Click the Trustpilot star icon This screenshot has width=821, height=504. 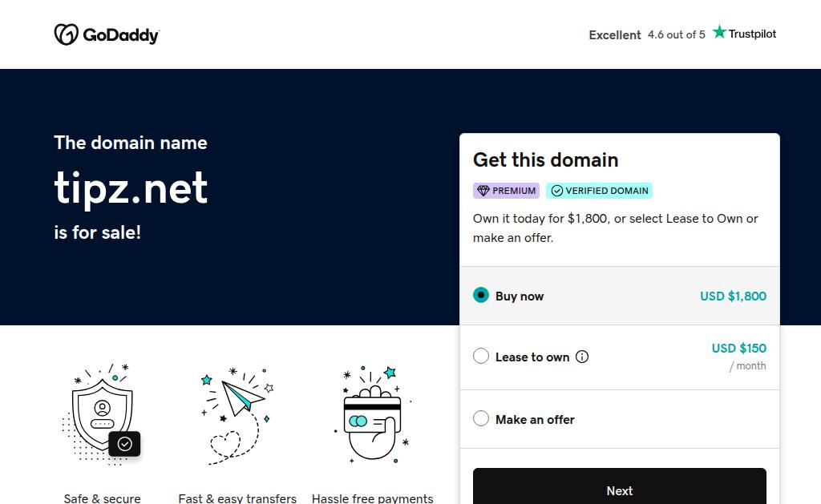[719, 33]
